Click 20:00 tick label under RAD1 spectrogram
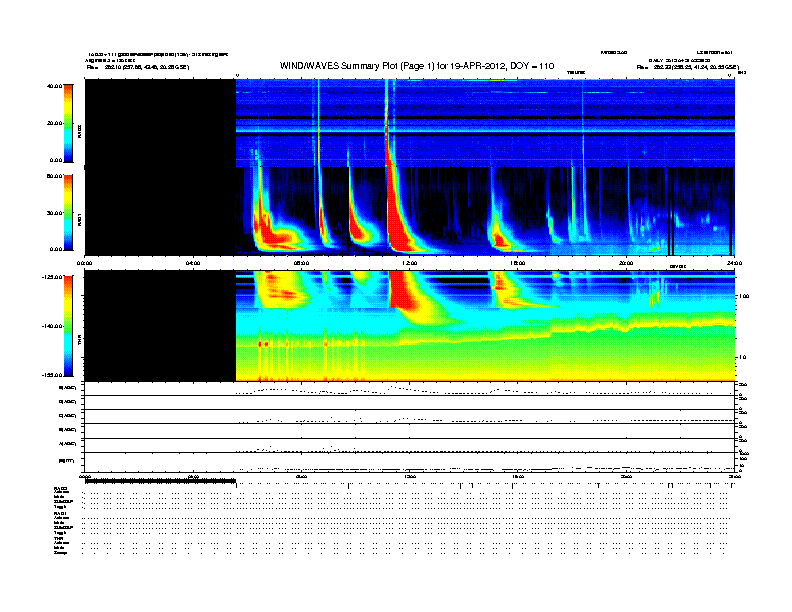This screenshot has width=792, height=612. point(626,263)
